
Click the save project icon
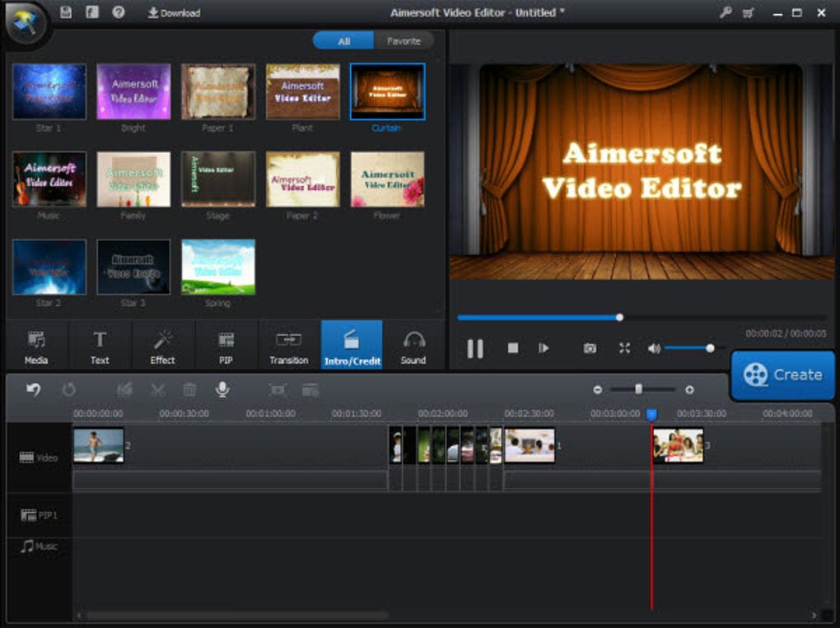(x=66, y=12)
